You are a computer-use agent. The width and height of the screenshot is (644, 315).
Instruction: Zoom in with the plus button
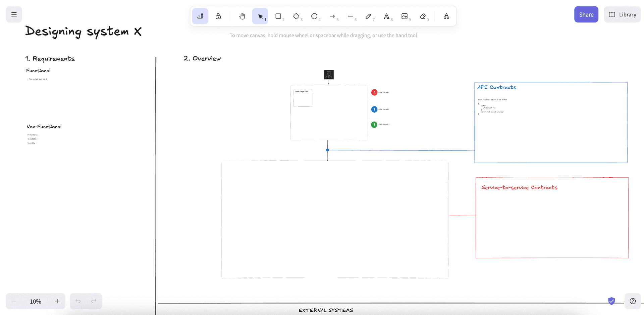point(57,301)
